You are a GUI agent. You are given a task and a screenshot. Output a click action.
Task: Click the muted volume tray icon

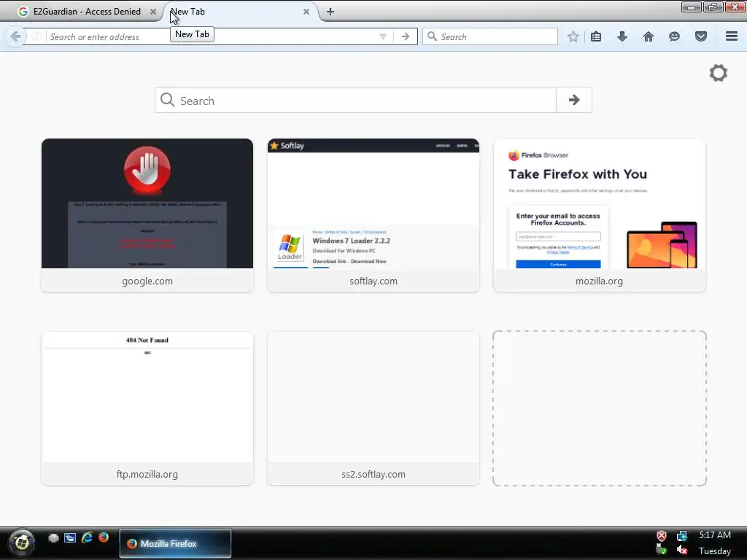point(682,550)
